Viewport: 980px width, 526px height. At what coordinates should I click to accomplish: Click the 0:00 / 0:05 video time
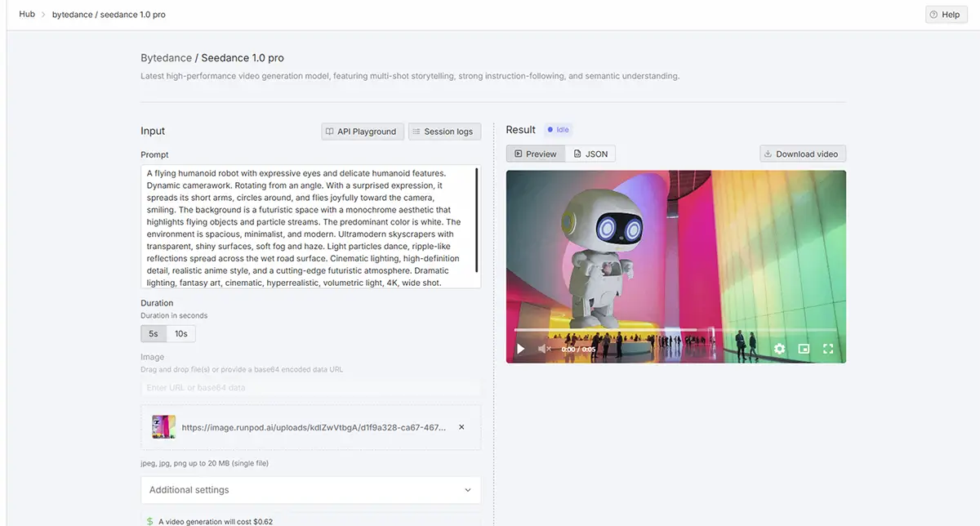(x=578, y=350)
